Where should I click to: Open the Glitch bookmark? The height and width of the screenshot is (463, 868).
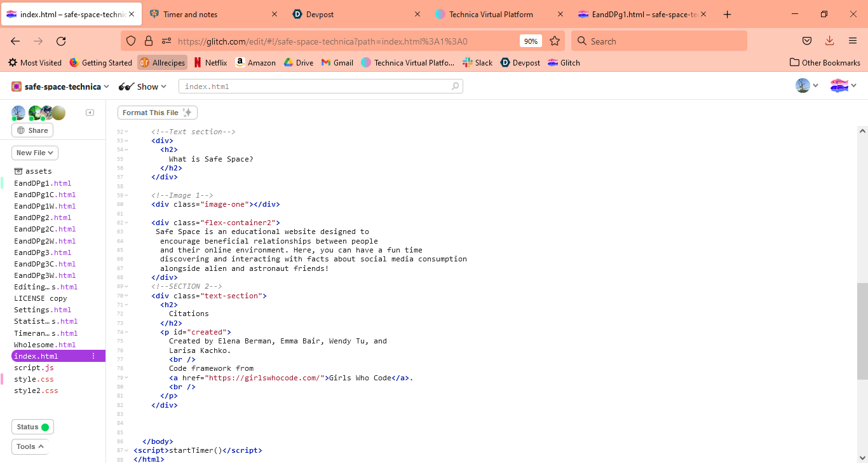(x=564, y=62)
